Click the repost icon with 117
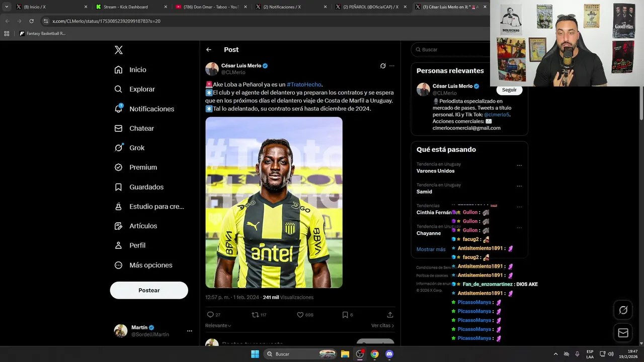The height and width of the screenshot is (362, 644). 255,315
